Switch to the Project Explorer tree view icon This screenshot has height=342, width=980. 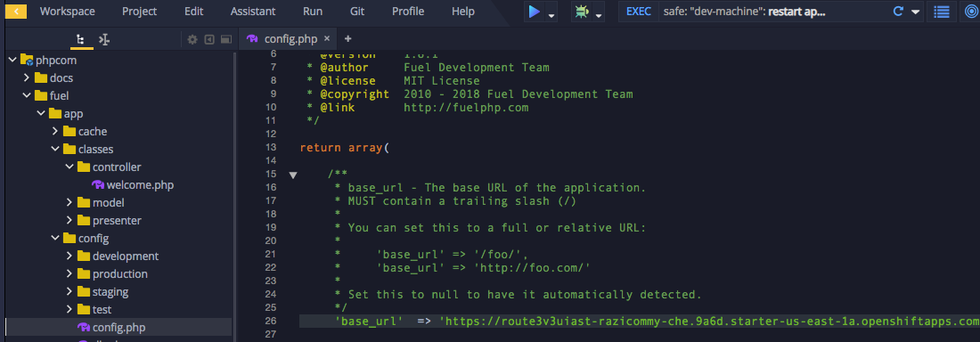click(x=80, y=39)
